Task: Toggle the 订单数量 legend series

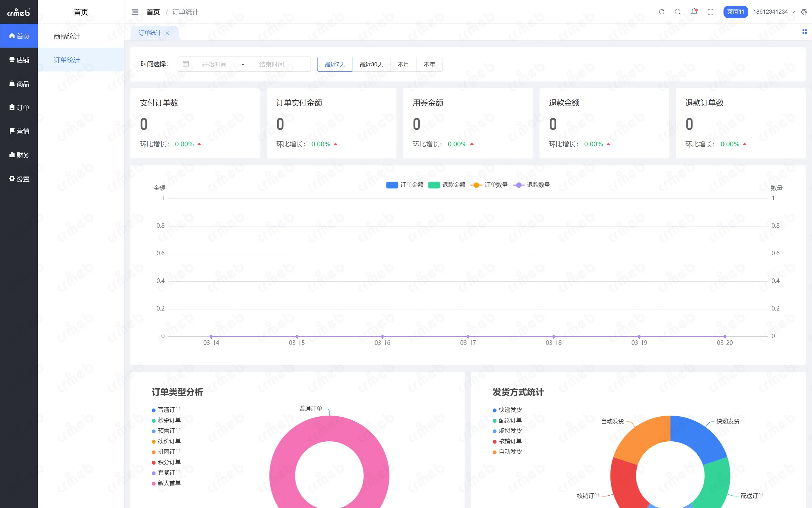Action: (489, 185)
